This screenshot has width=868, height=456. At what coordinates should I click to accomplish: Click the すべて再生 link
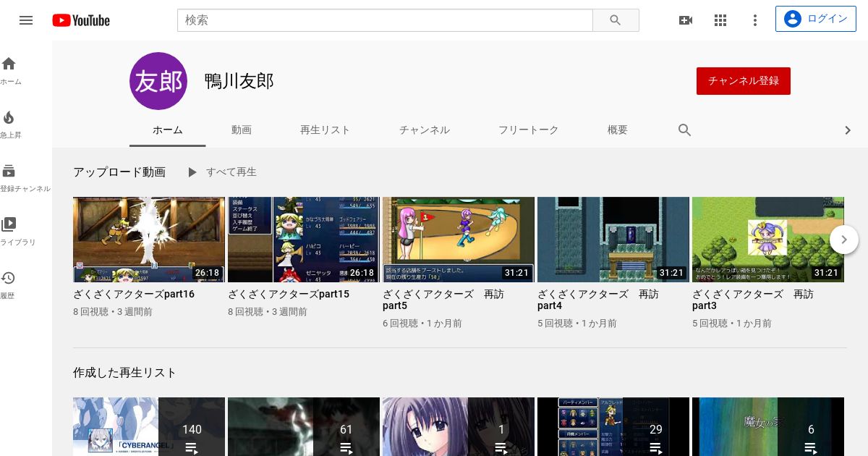(x=231, y=172)
